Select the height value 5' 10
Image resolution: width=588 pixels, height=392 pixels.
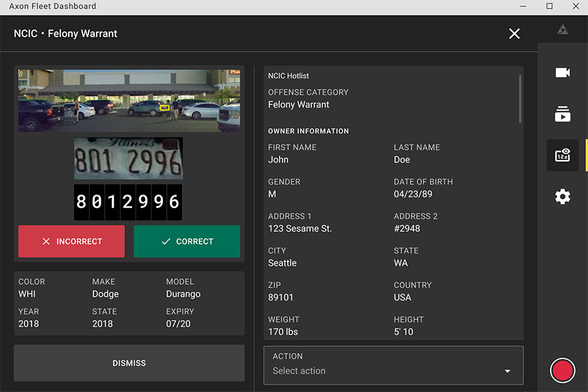[403, 332]
